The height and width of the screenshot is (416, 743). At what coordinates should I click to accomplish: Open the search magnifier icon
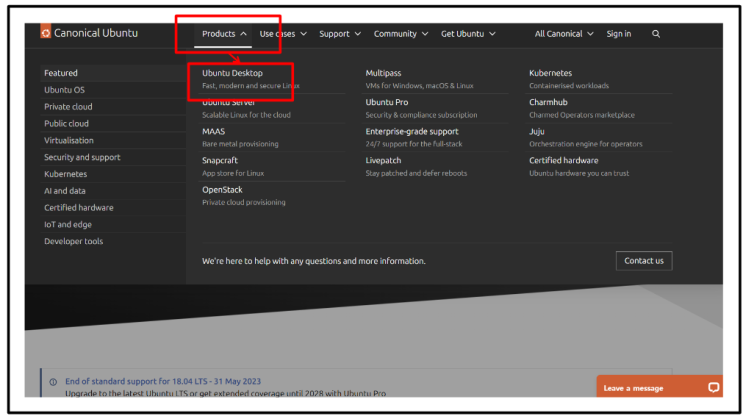(x=656, y=34)
